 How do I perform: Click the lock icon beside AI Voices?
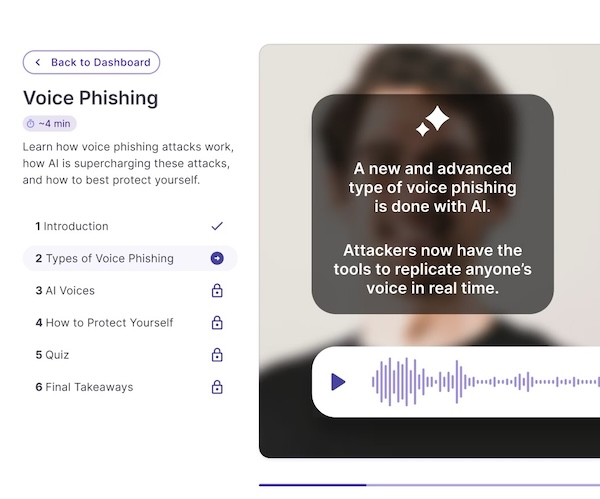click(217, 290)
